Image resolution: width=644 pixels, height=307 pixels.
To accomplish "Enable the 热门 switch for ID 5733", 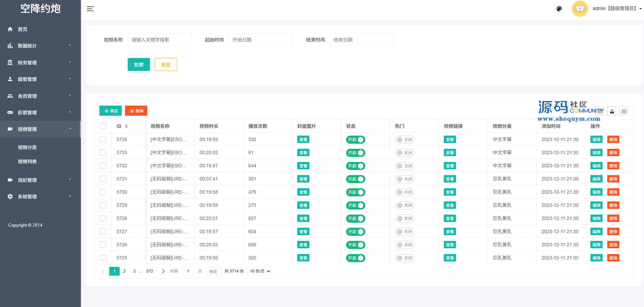I will click(404, 153).
